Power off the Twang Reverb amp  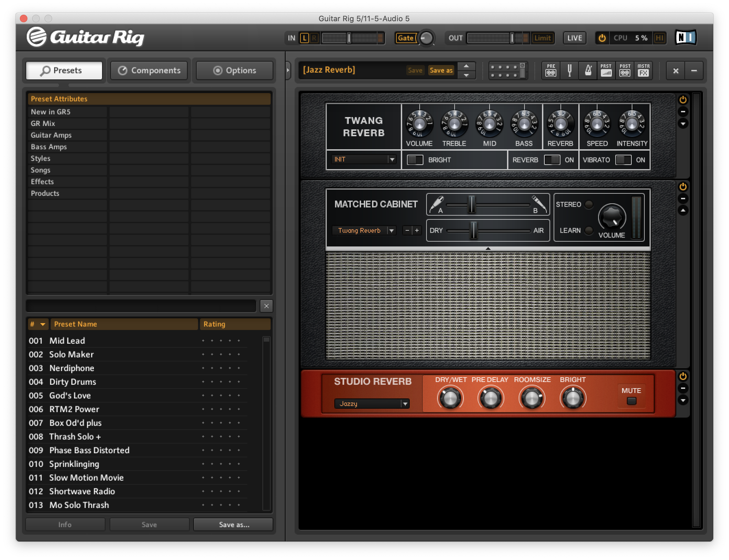tap(683, 100)
